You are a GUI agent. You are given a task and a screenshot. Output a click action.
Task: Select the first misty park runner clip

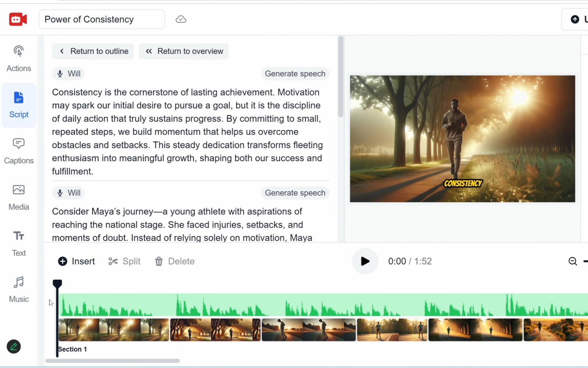click(114, 330)
